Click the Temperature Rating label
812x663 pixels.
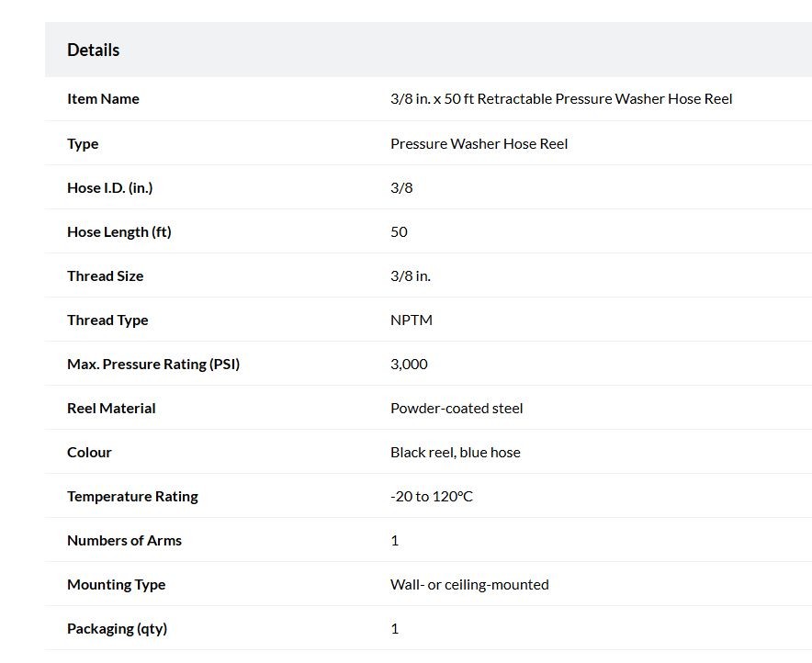pyautogui.click(x=132, y=497)
